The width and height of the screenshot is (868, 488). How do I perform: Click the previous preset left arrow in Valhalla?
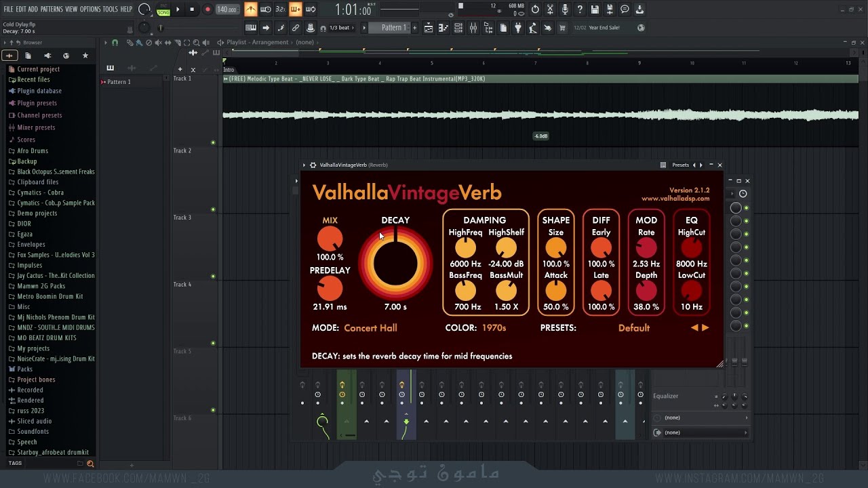694,328
